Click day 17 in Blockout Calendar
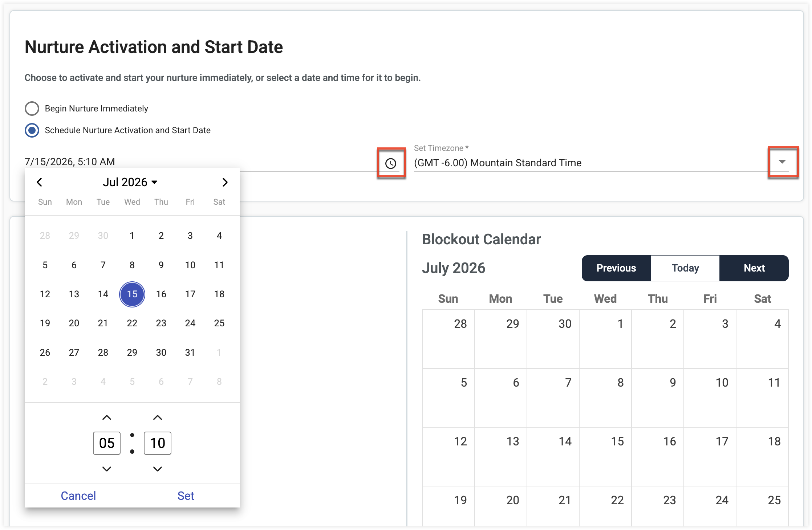 point(710,457)
